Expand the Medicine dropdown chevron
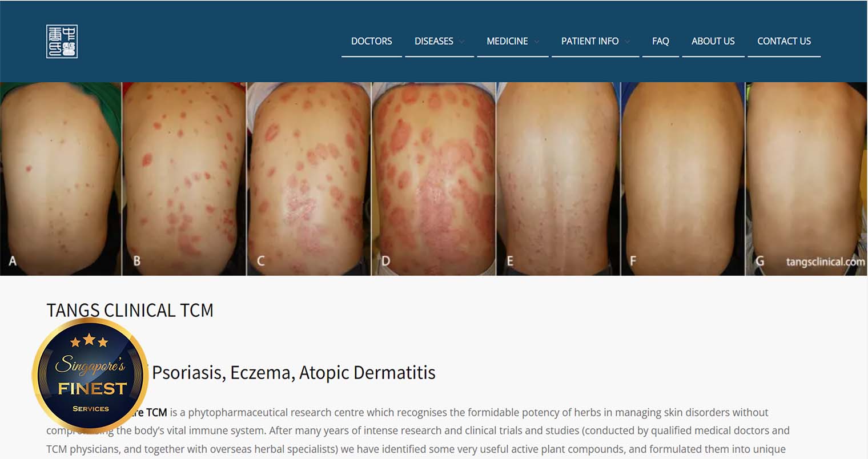868x459 pixels. pos(536,42)
